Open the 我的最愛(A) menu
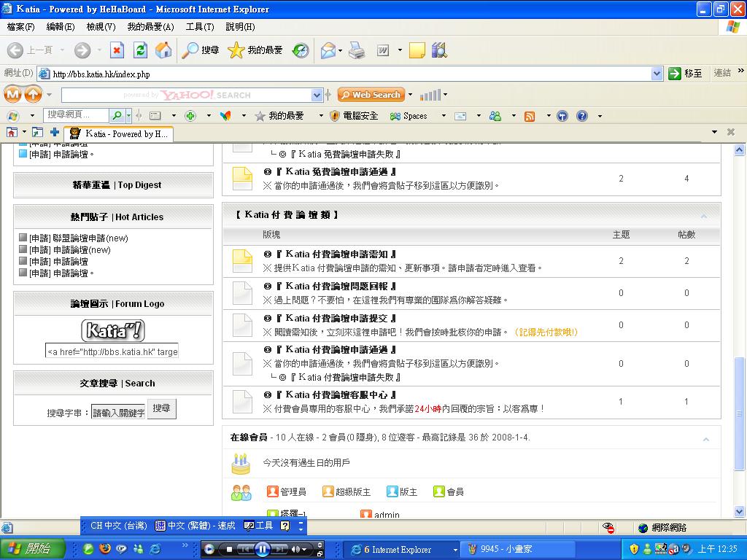 tap(150, 27)
